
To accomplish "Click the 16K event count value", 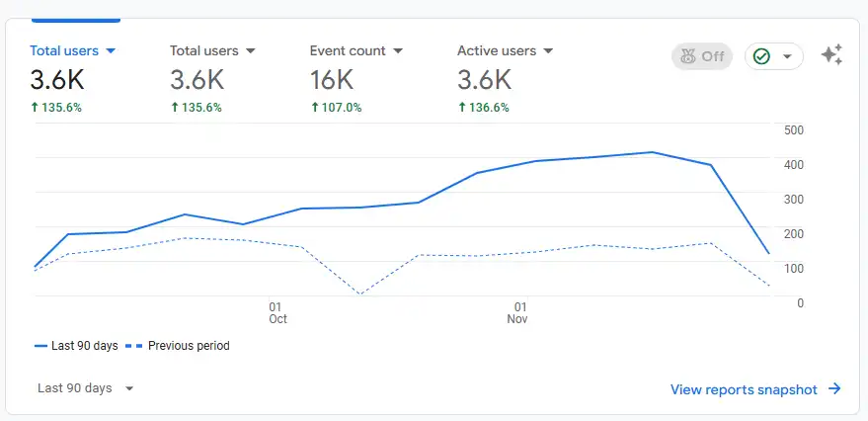I will point(331,79).
